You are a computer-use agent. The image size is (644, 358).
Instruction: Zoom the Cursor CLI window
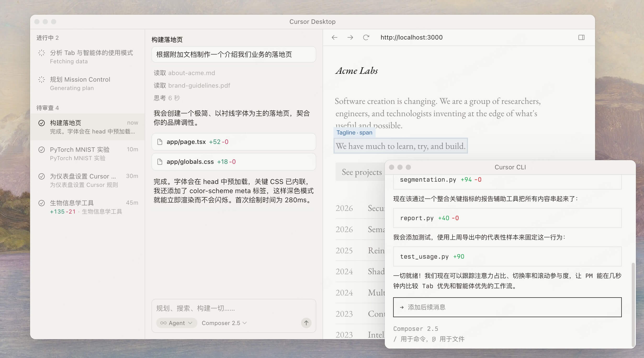click(x=408, y=167)
